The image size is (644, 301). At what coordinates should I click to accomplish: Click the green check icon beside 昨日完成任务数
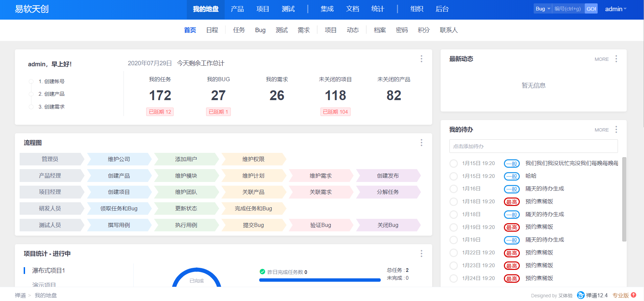pos(262,272)
